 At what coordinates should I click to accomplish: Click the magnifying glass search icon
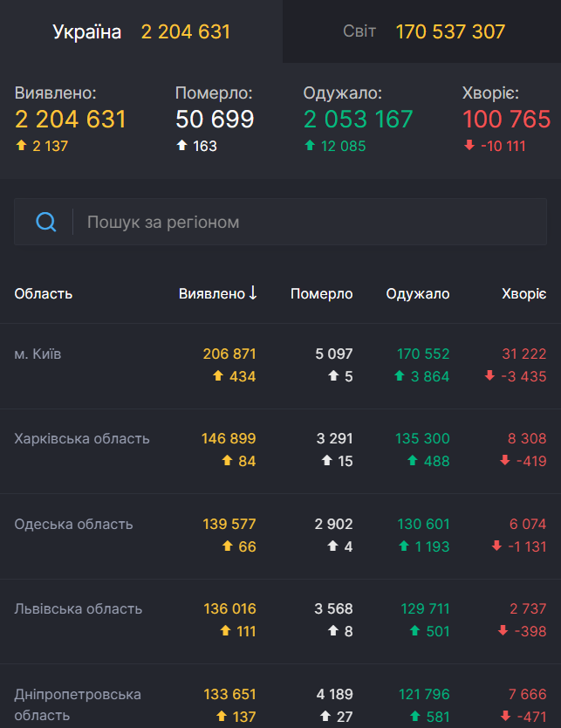point(45,221)
